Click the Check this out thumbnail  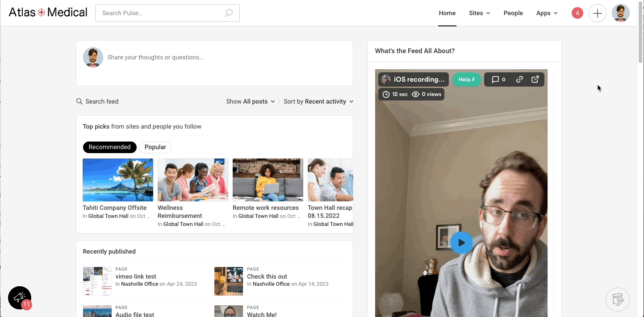point(229,281)
